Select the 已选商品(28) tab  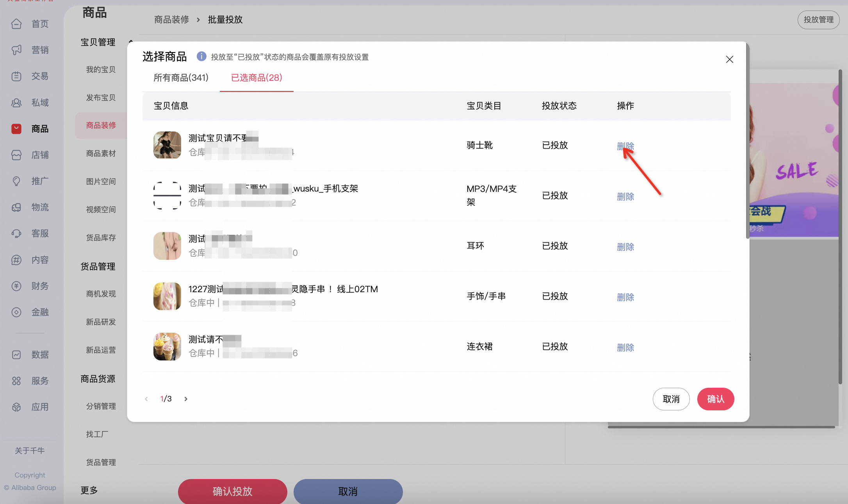[257, 78]
